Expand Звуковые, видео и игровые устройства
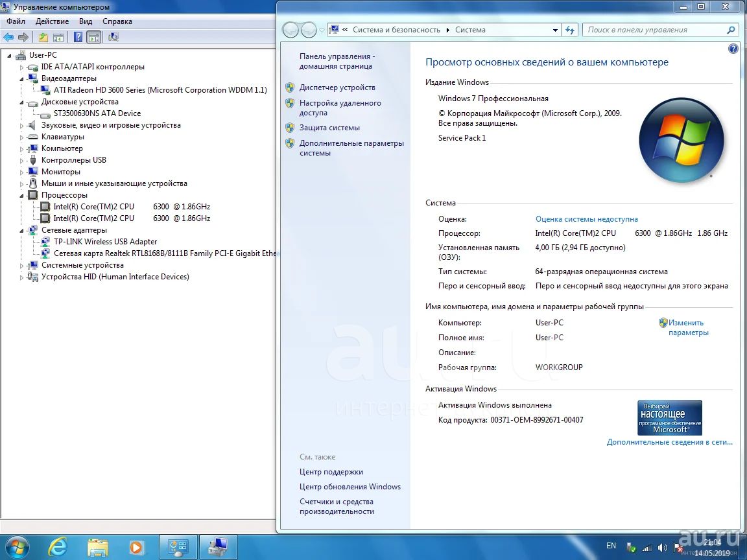 (x=21, y=125)
